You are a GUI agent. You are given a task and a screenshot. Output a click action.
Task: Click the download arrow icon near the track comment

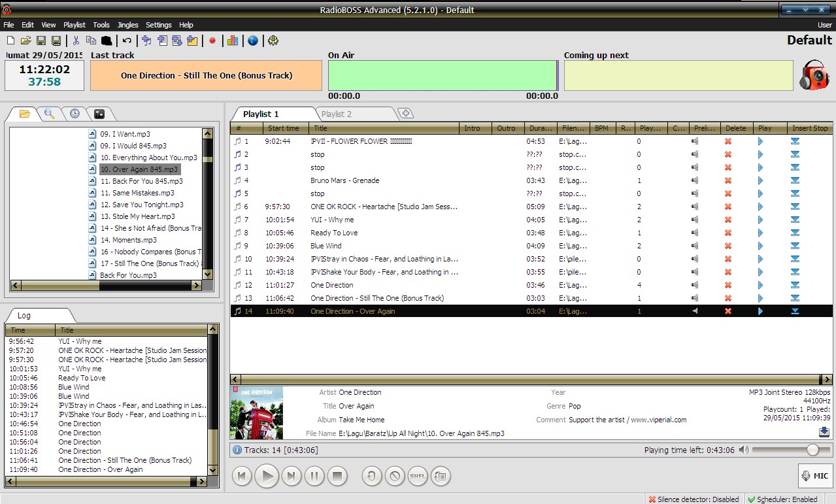click(823, 431)
